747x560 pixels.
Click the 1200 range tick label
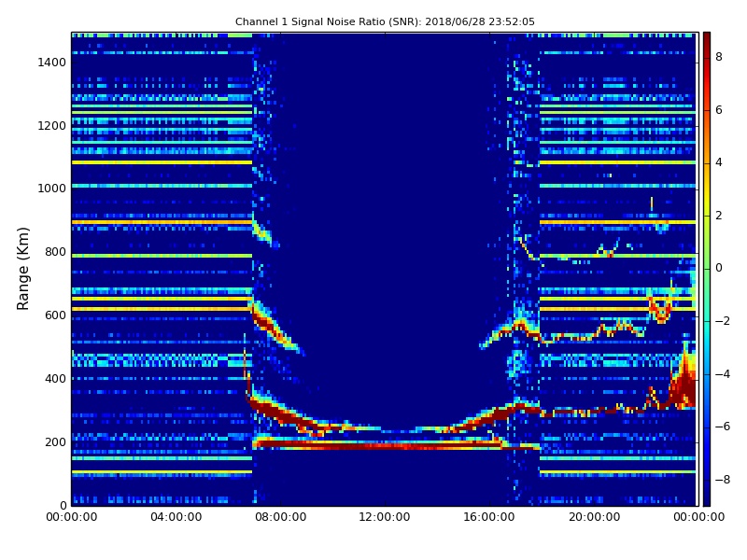click(52, 126)
